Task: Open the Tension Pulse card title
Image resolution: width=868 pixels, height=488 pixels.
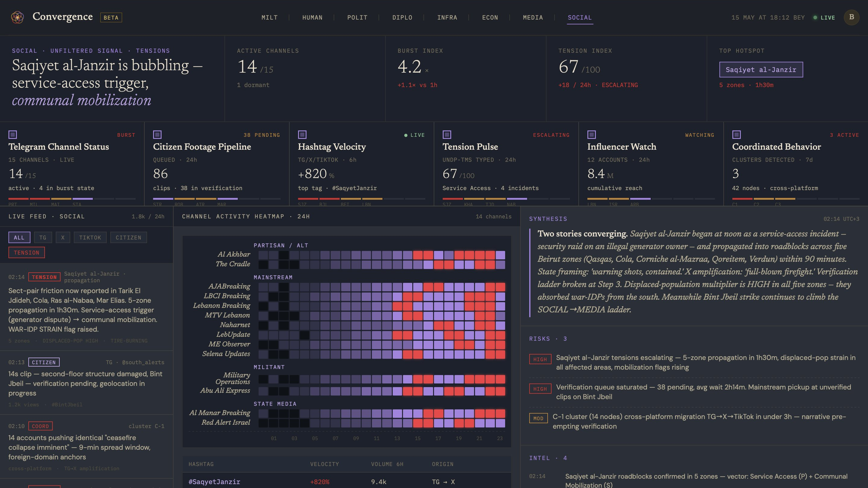Action: [x=470, y=147]
